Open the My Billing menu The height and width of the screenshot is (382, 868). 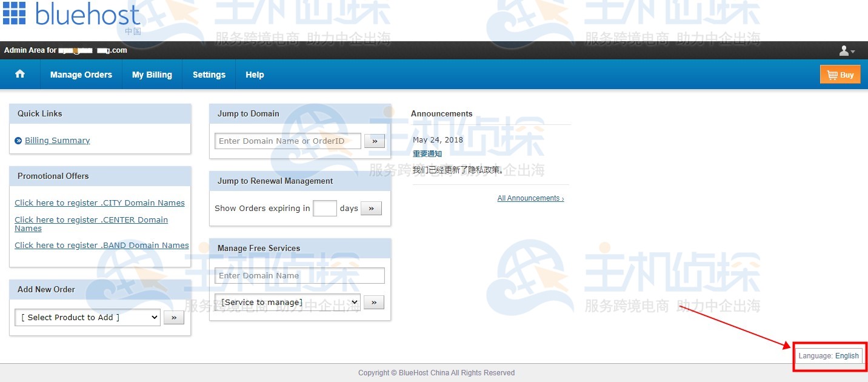152,74
